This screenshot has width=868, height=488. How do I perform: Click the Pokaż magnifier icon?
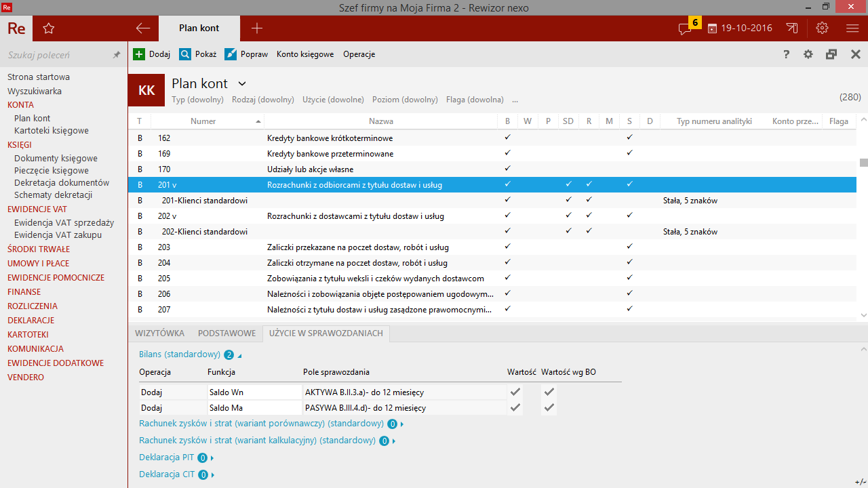[185, 54]
